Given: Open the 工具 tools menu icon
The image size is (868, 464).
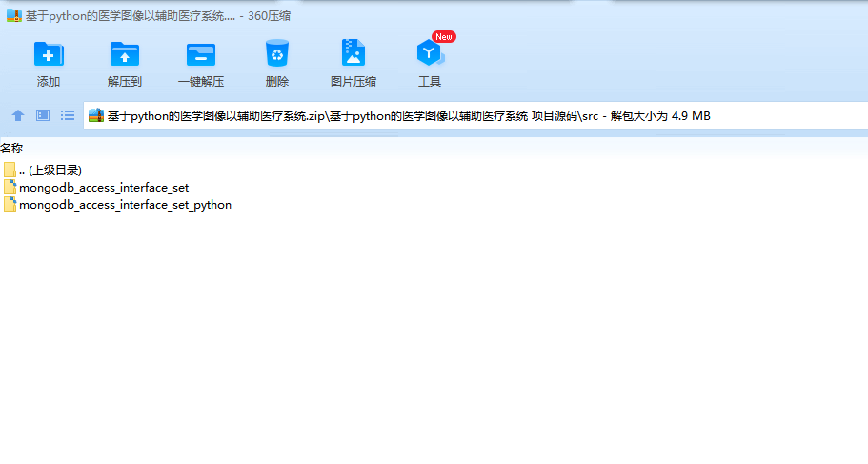Looking at the screenshot, I should pos(430,53).
